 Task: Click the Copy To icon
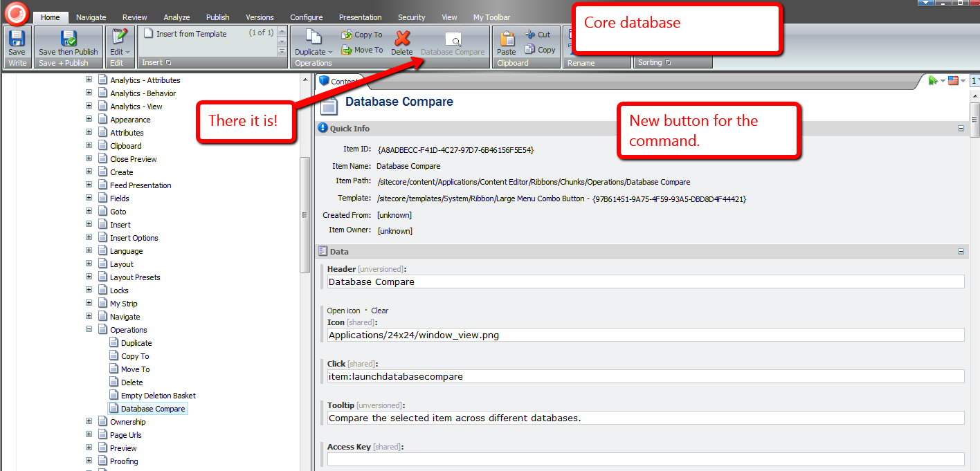click(347, 35)
